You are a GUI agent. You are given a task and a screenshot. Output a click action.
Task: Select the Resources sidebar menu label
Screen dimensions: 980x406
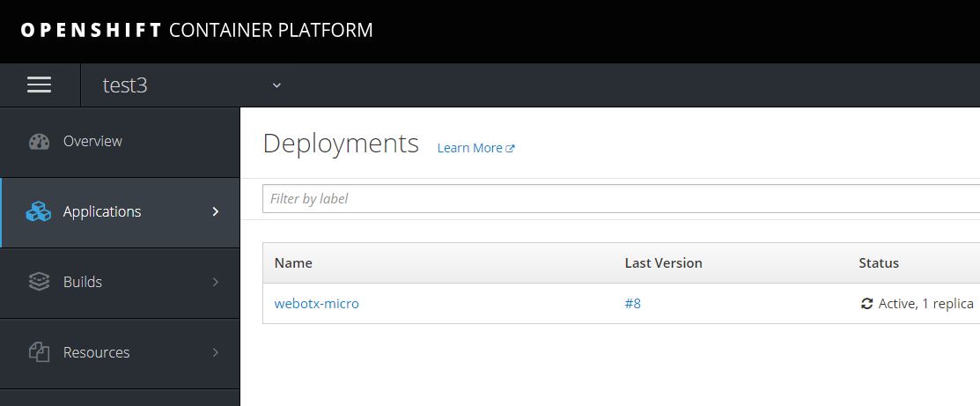pyautogui.click(x=96, y=352)
